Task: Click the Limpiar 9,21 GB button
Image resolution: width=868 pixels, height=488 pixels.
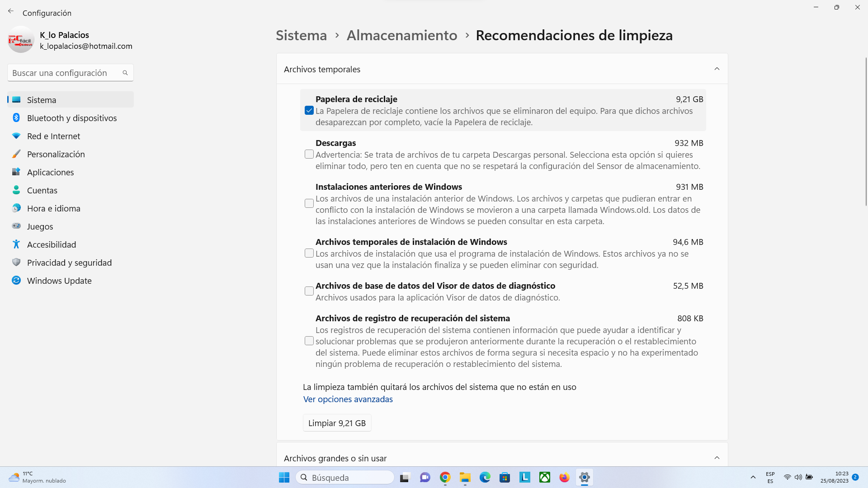Action: click(337, 423)
